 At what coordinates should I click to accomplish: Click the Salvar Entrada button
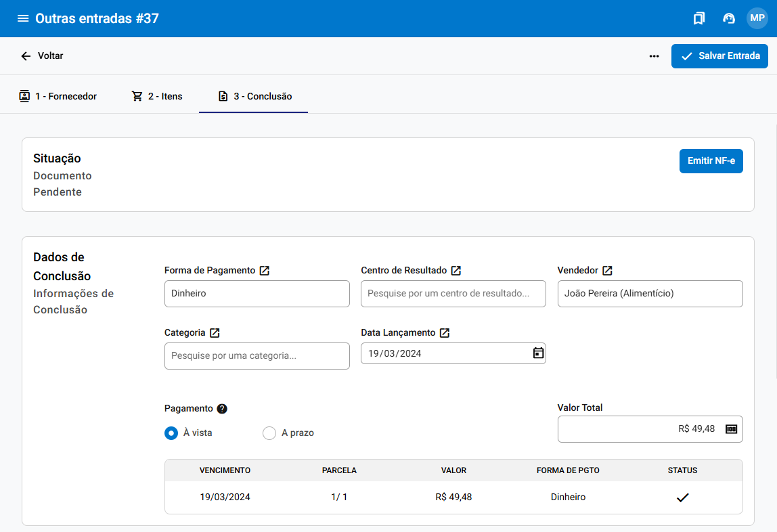click(719, 56)
